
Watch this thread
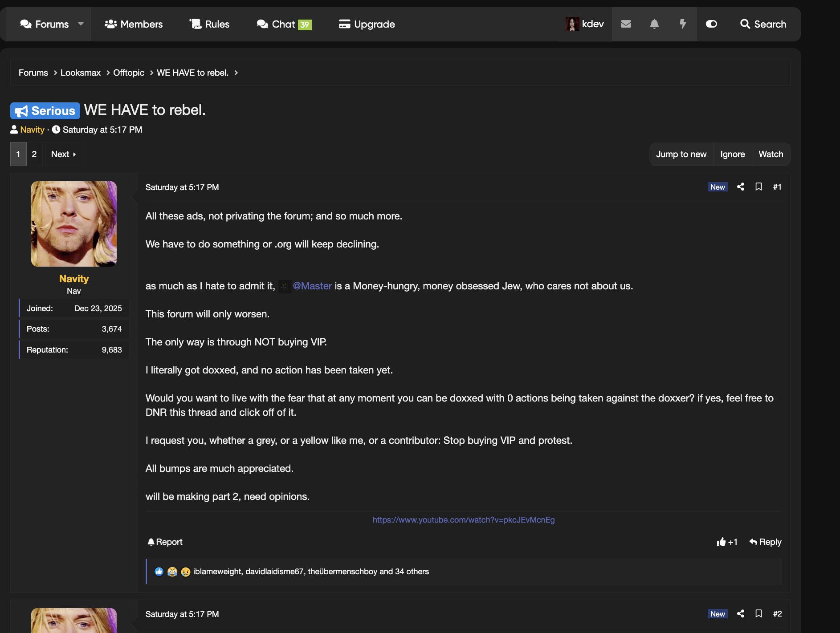[771, 154]
